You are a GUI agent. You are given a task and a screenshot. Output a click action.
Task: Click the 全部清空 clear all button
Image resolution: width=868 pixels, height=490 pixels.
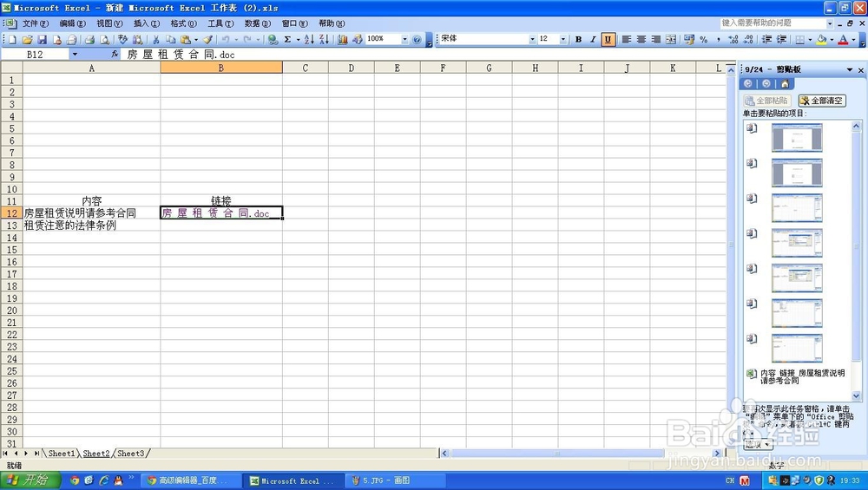(822, 101)
